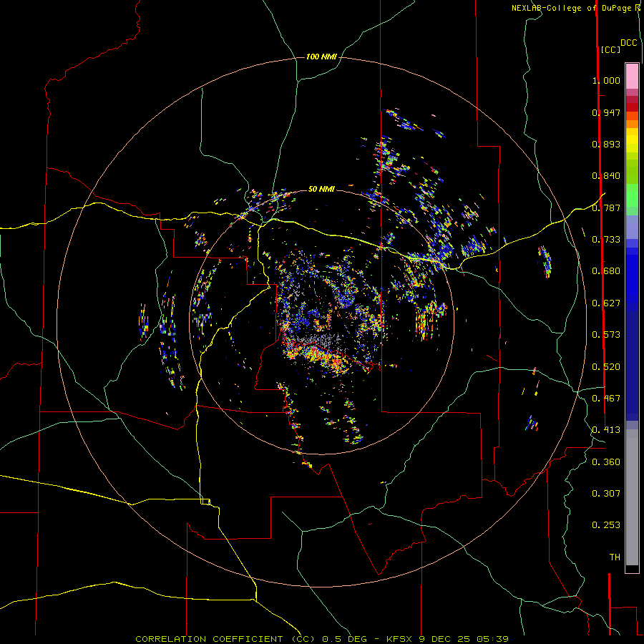Viewport: 644px width, 644px height.
Task: Select the 0.360 legend value
Action: pyautogui.click(x=606, y=462)
